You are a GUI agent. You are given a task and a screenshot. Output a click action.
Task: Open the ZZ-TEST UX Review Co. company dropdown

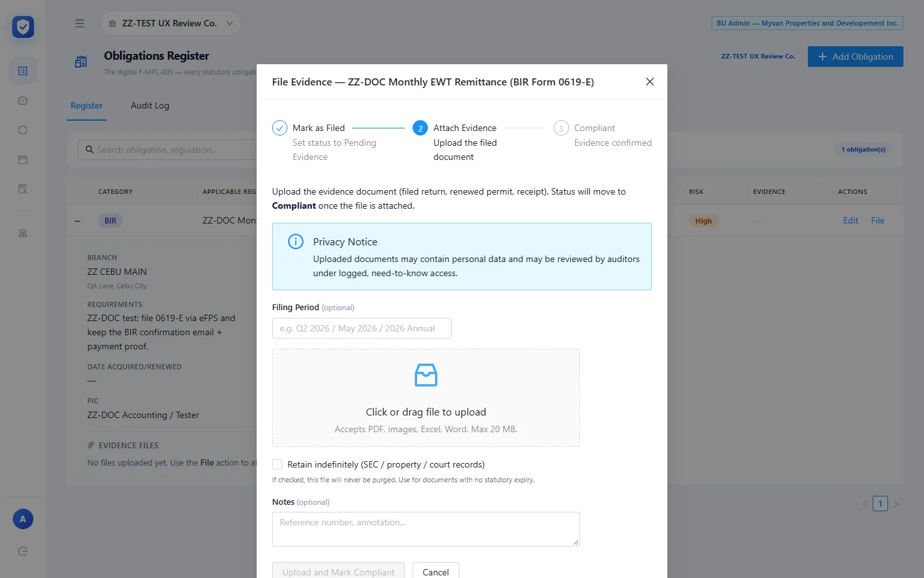pos(171,23)
